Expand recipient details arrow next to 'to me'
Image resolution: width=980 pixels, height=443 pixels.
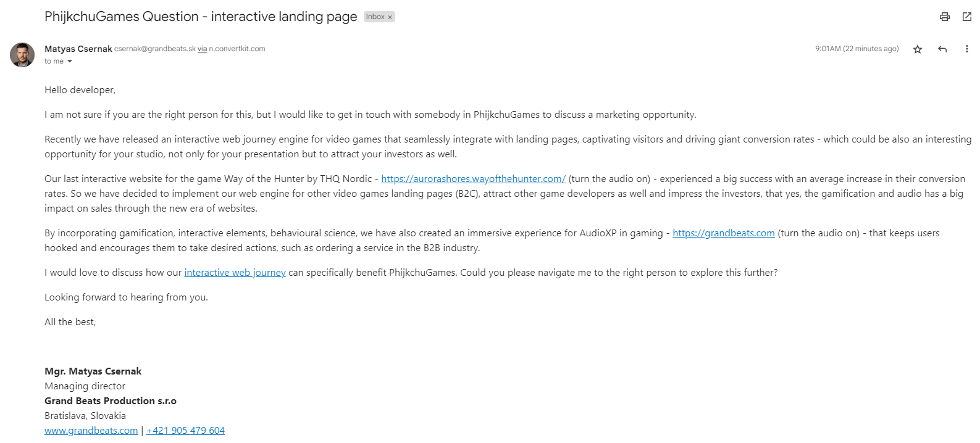70,61
